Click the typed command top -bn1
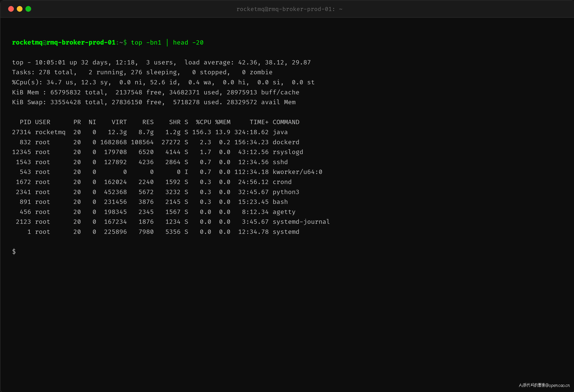The width and height of the screenshot is (574, 392). 146,42
